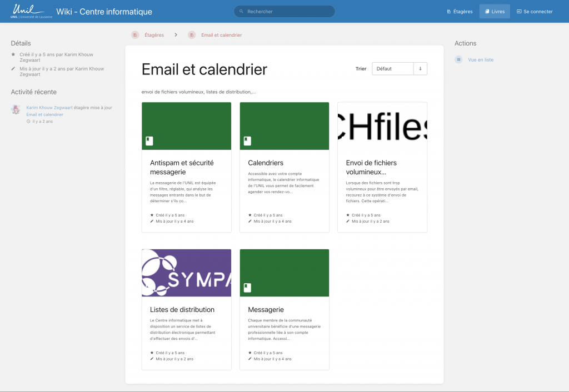The height and width of the screenshot is (392, 569).
Task: Focus the Rechercher search field
Action: coord(284,11)
